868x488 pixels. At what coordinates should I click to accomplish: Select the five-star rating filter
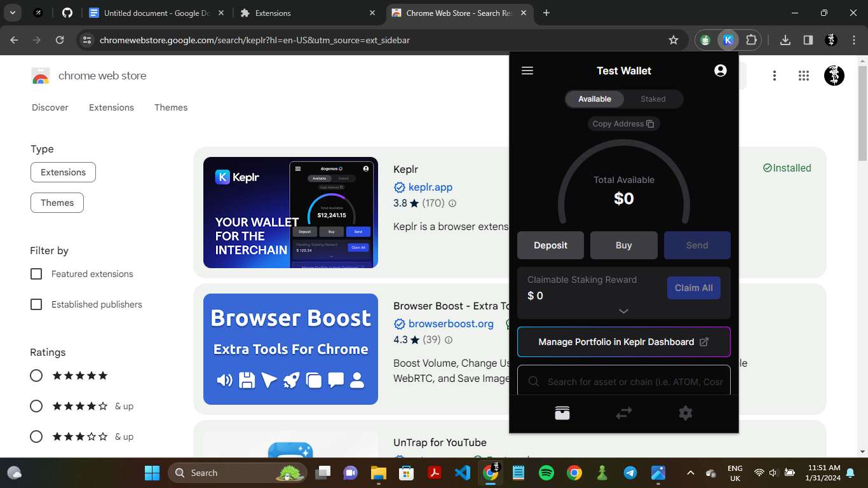click(36, 376)
